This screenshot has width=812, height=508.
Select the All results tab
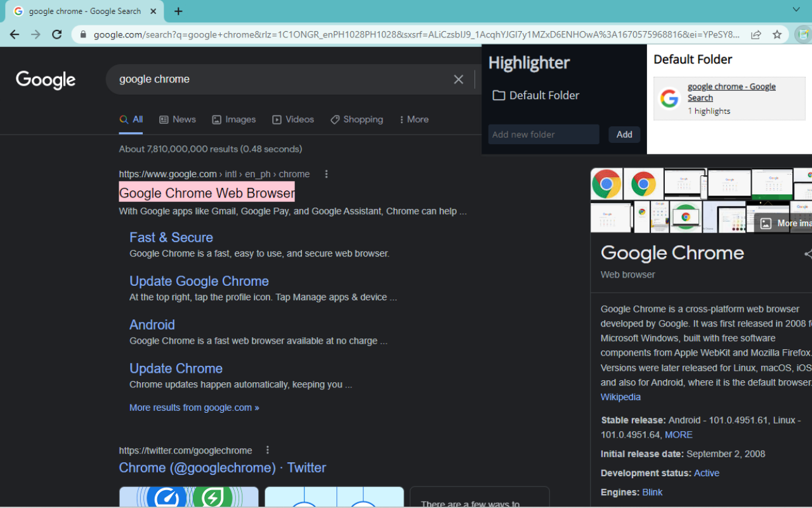(x=131, y=119)
